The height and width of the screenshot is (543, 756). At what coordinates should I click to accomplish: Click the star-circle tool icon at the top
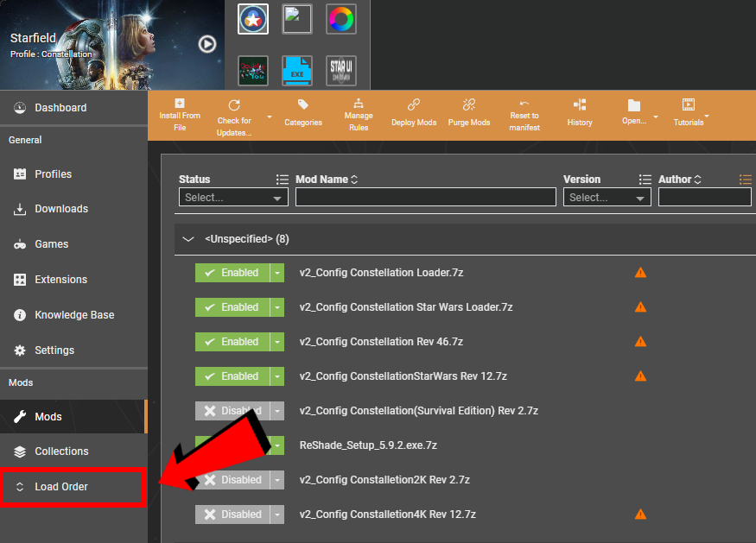pyautogui.click(x=253, y=19)
